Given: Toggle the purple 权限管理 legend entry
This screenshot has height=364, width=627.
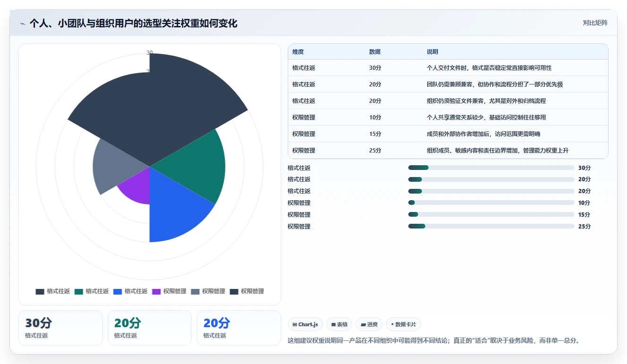Looking at the screenshot, I should [169, 291].
